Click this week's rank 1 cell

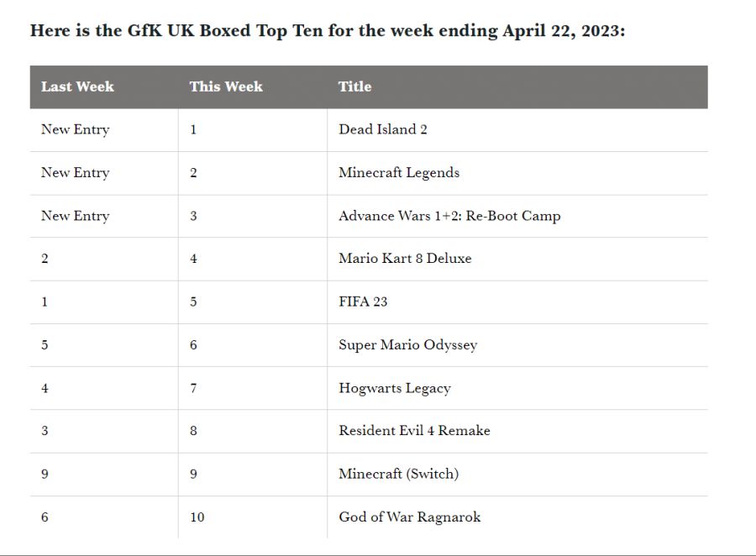pyautogui.click(x=193, y=129)
